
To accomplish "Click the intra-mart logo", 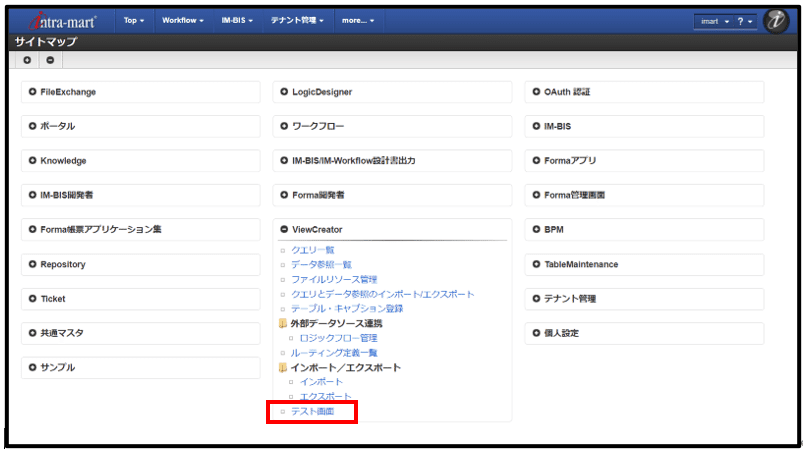I will point(62,21).
